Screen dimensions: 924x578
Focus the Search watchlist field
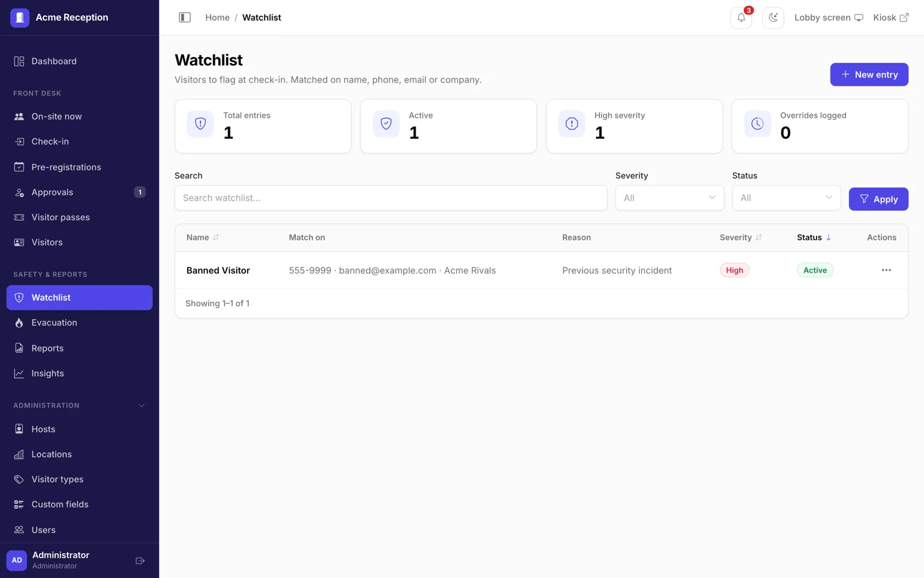tap(391, 198)
